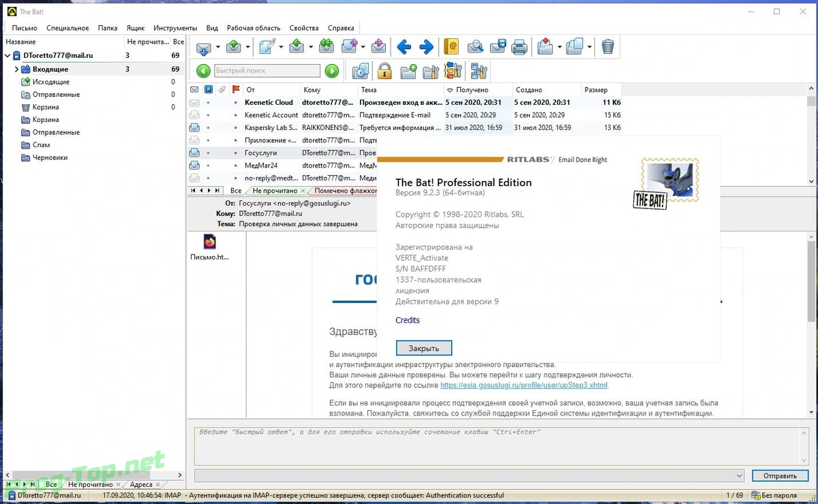Open the Credits link
Image resolution: width=818 pixels, height=504 pixels.
click(408, 320)
